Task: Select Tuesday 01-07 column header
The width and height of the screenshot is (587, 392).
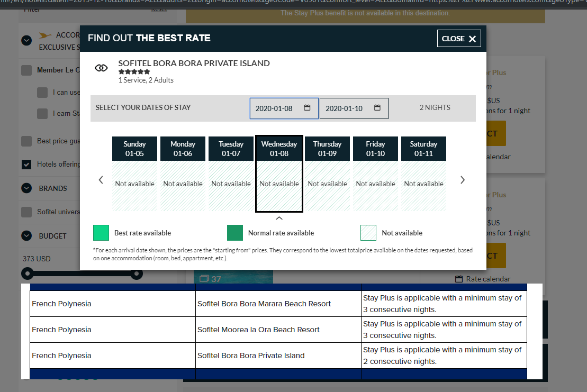Action: (x=231, y=149)
